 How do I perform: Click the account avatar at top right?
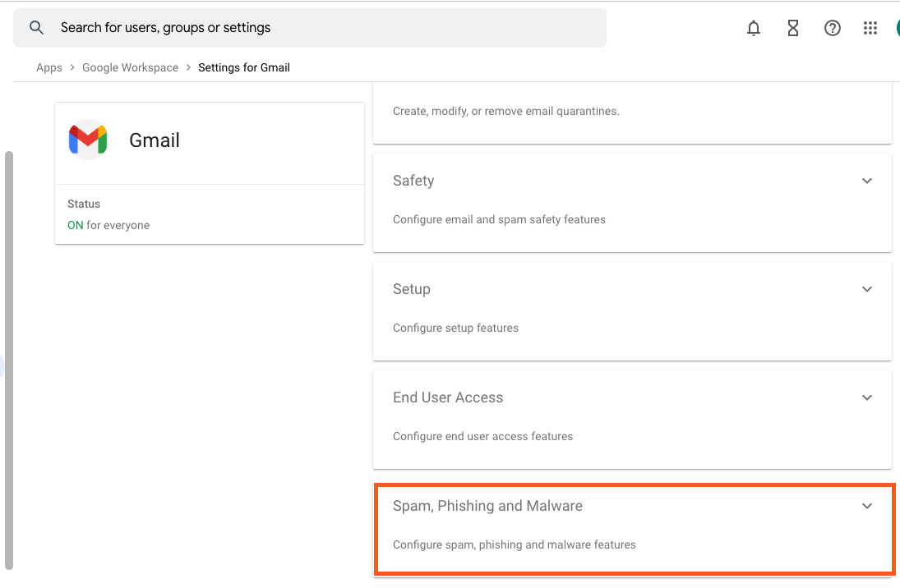[896, 29]
